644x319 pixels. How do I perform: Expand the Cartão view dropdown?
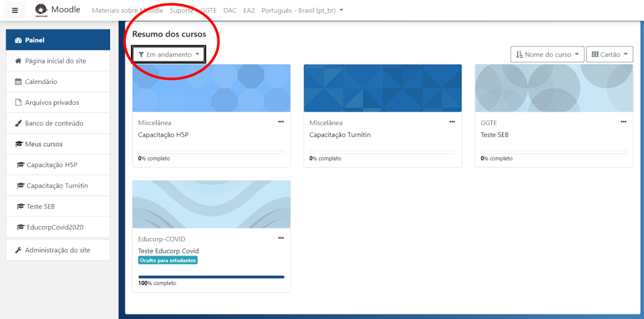609,55
